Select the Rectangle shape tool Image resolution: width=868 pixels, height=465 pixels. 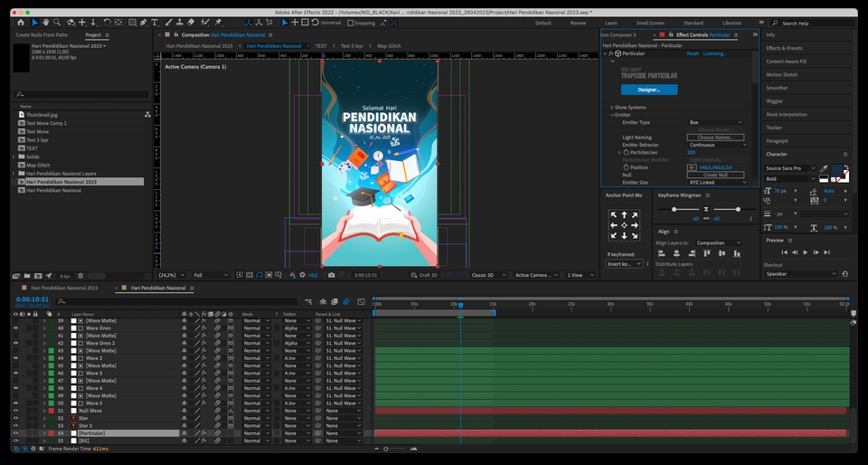click(132, 23)
